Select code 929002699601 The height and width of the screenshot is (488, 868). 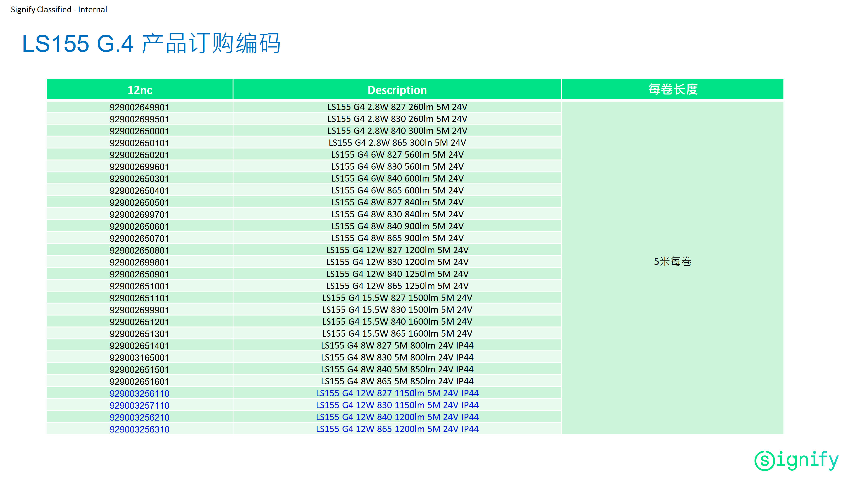click(x=139, y=167)
